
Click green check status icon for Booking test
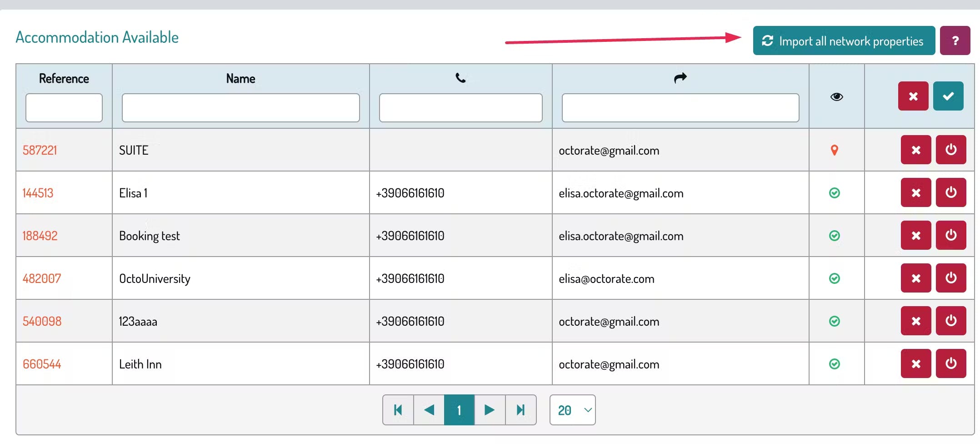point(835,236)
